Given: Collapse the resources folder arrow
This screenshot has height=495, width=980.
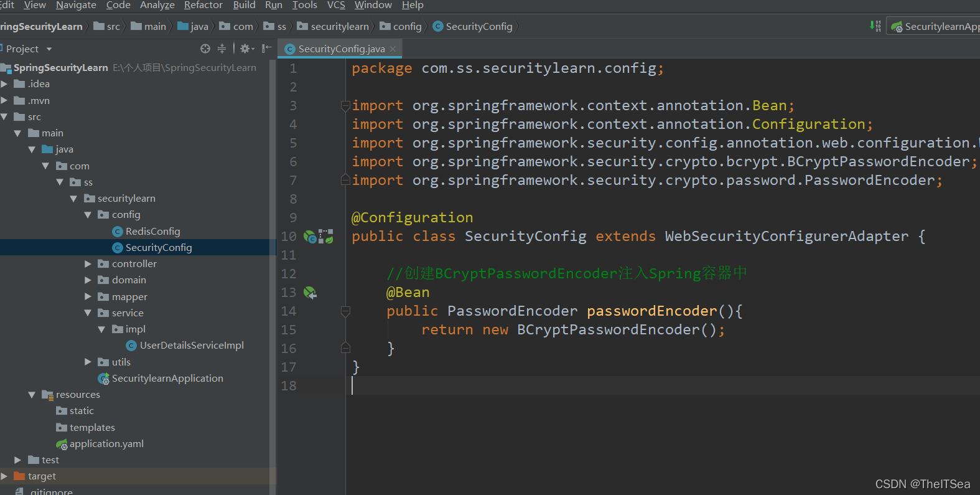Looking at the screenshot, I should (32, 395).
